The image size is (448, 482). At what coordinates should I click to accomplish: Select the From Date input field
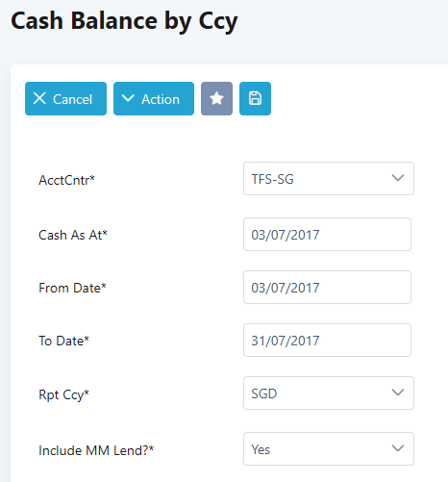pyautogui.click(x=327, y=288)
